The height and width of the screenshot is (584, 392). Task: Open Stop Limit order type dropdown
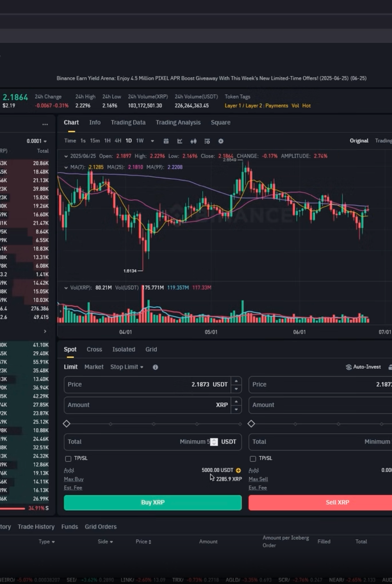127,367
